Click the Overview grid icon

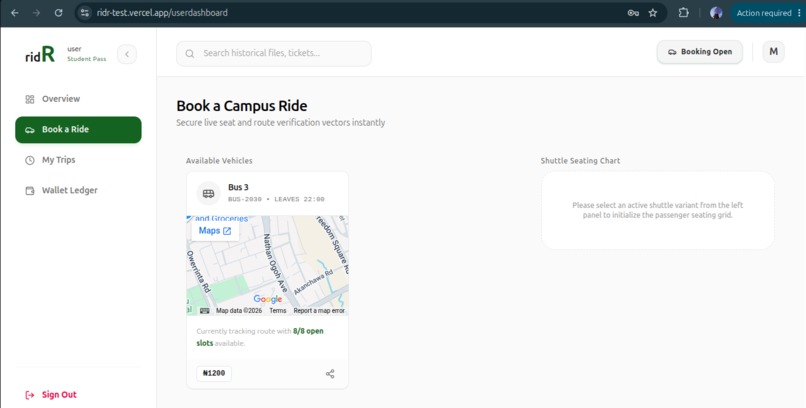click(30, 99)
